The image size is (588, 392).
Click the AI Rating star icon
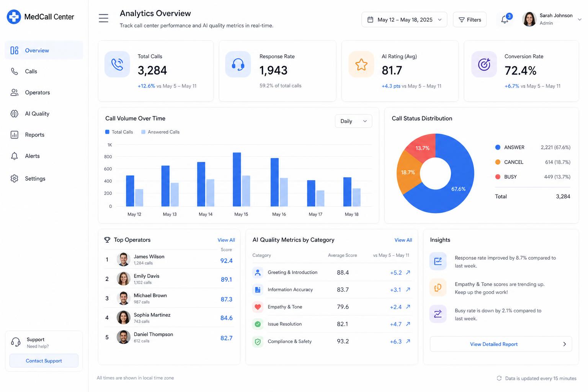click(361, 64)
